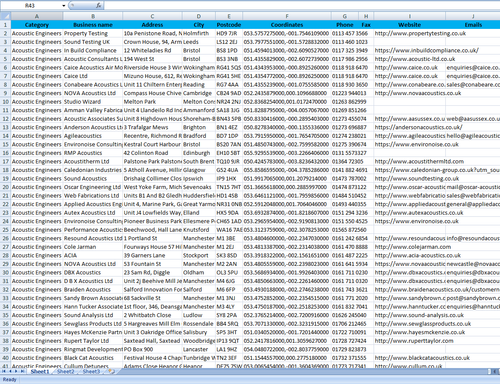This screenshot has width=500, height=384.
Task: Open the andersonacoustics.co.uk website link
Action: point(418,127)
